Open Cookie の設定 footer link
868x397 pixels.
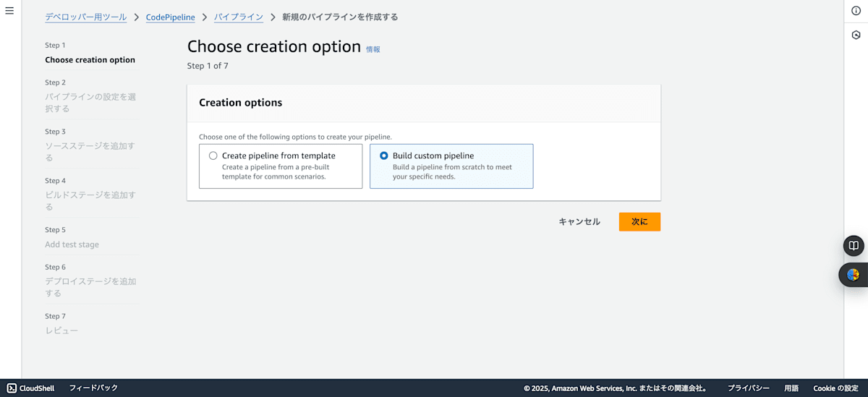point(835,388)
